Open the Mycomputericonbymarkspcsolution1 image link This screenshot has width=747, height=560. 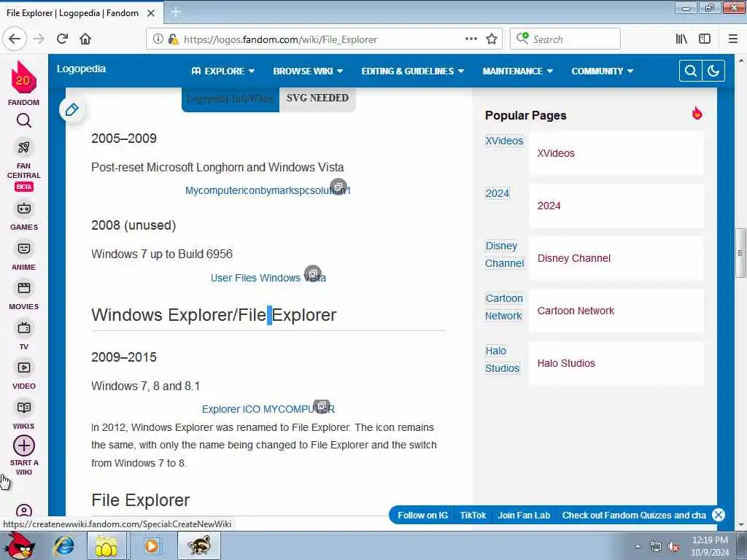coord(268,190)
